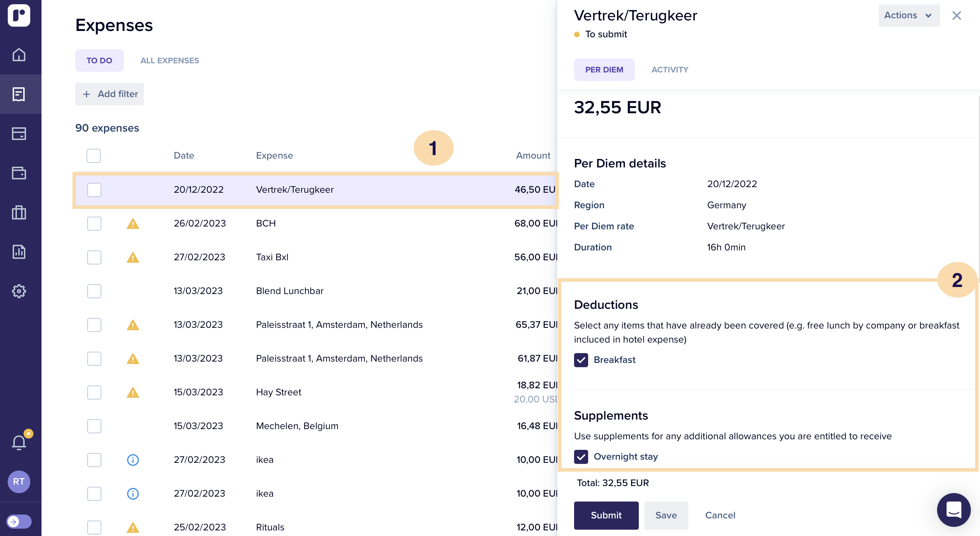Switch to the Activity tab
The image size is (980, 536).
pyautogui.click(x=669, y=70)
